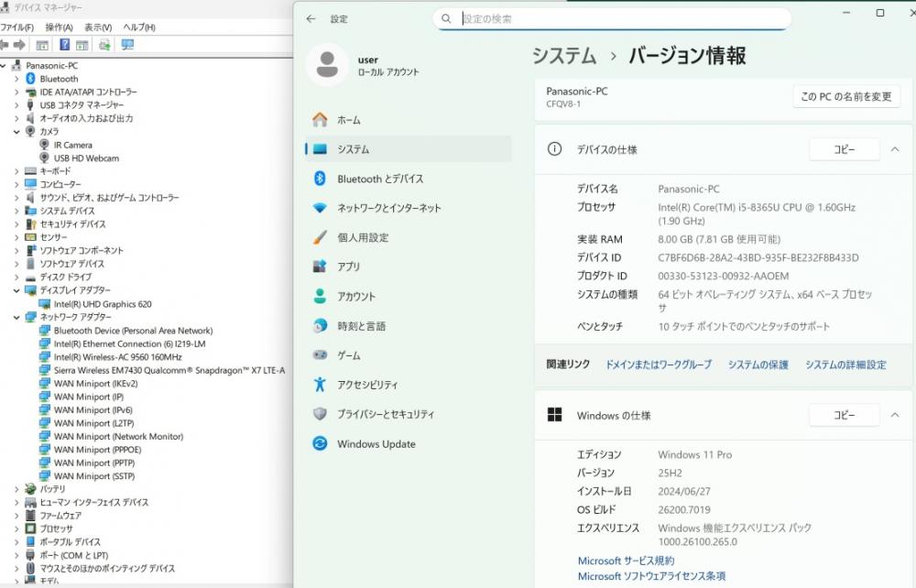The image size is (916, 588).
Task: Expand the ディスク ドライブ tree node
Action: (x=16, y=278)
